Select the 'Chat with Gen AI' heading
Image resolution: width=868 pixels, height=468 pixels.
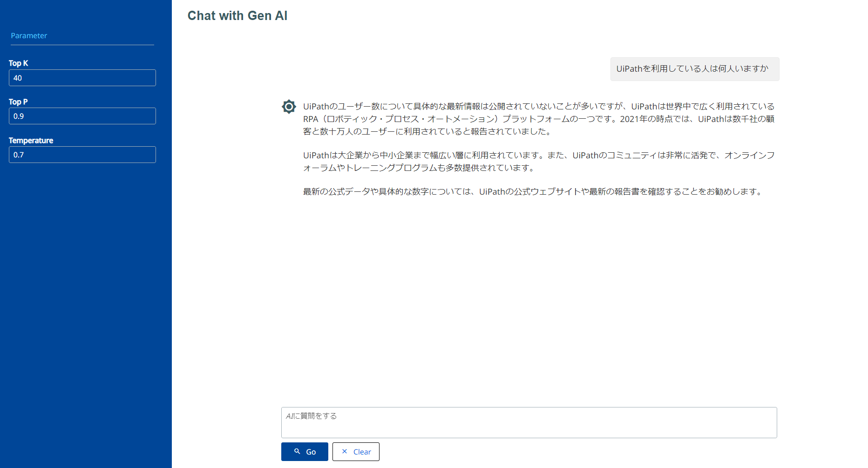tap(237, 16)
